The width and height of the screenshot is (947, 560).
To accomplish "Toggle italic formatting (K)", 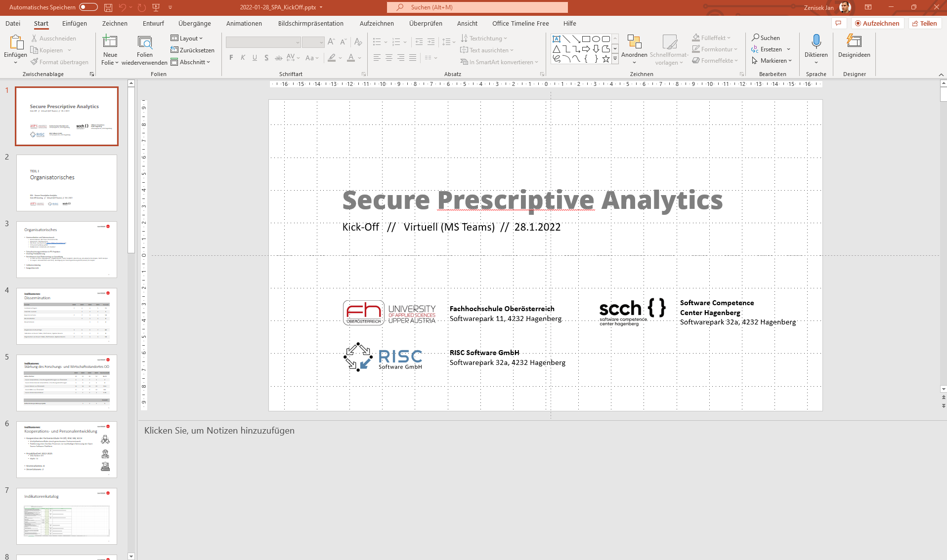I will point(243,58).
